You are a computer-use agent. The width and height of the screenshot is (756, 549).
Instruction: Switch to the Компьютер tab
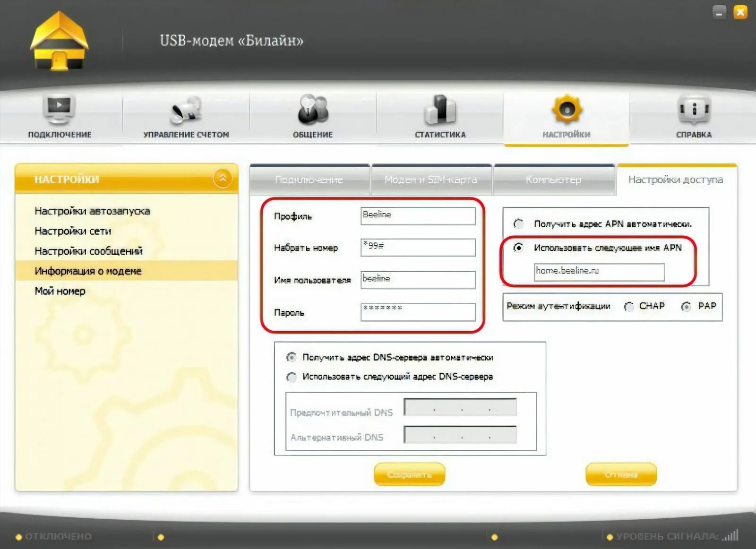(554, 180)
